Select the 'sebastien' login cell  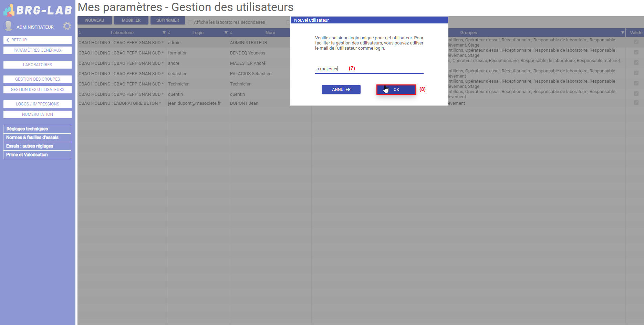pos(198,73)
